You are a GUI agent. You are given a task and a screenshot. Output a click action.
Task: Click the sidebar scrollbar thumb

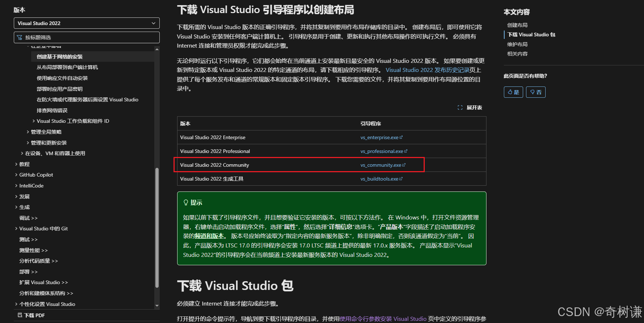(157, 228)
